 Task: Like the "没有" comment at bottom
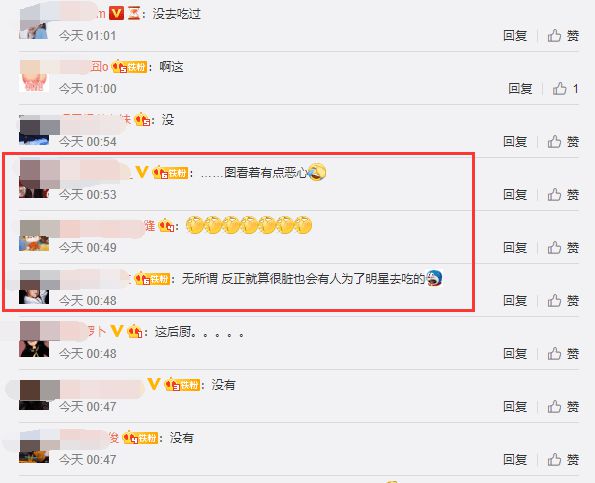(563, 460)
